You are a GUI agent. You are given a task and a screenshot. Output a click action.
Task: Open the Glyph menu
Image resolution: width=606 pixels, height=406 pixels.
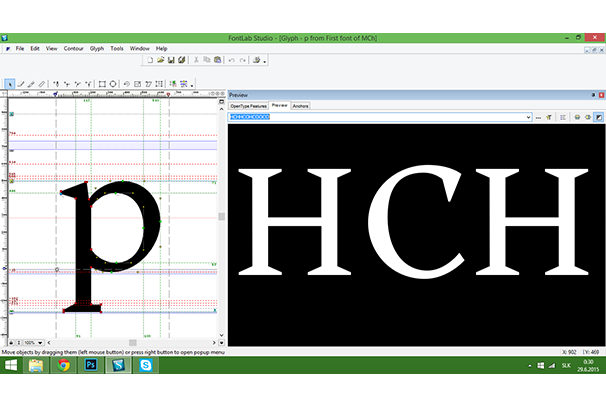(97, 48)
